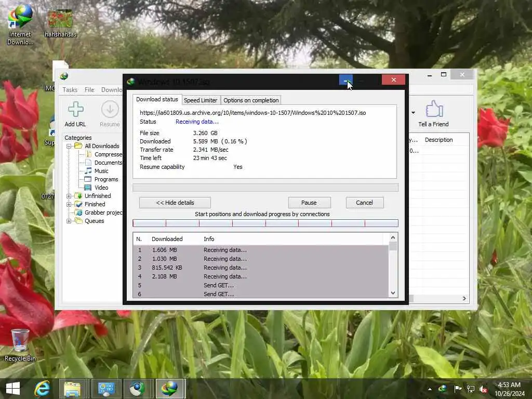Open the File menu
This screenshot has height=399, width=532.
89,89
